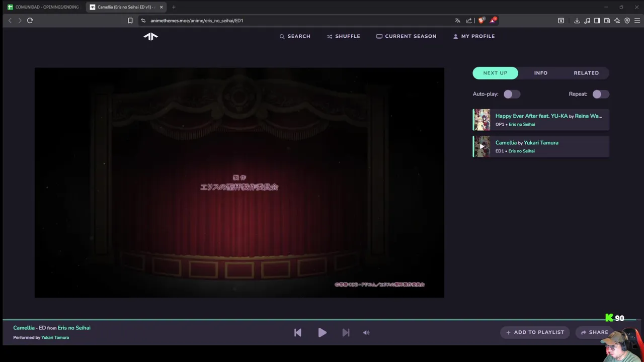The image size is (644, 362).
Task: Click Eris no Seihai link under ED1
Action: pos(521,151)
